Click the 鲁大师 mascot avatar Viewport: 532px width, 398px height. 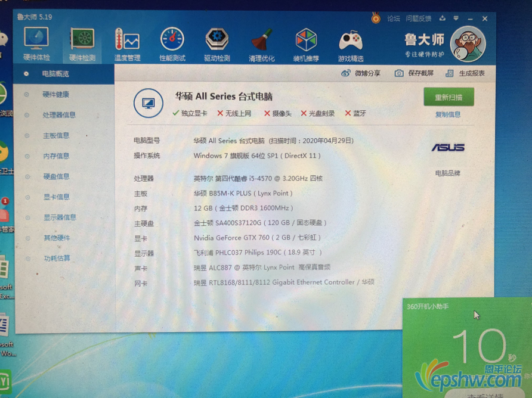[x=468, y=44]
